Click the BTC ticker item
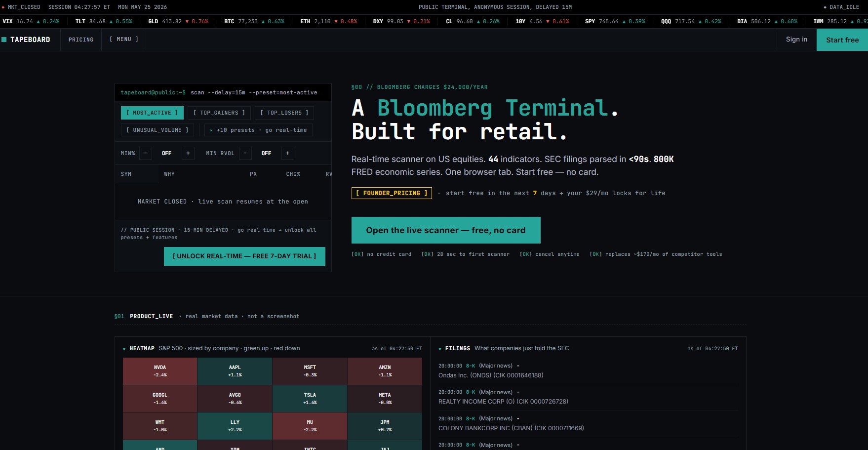Viewport: 868px width, 450px height. (254, 21)
